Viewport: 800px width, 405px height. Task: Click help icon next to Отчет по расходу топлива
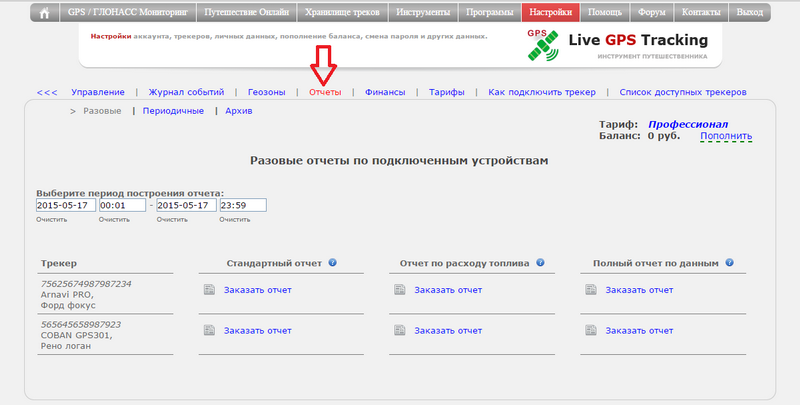tap(540, 264)
